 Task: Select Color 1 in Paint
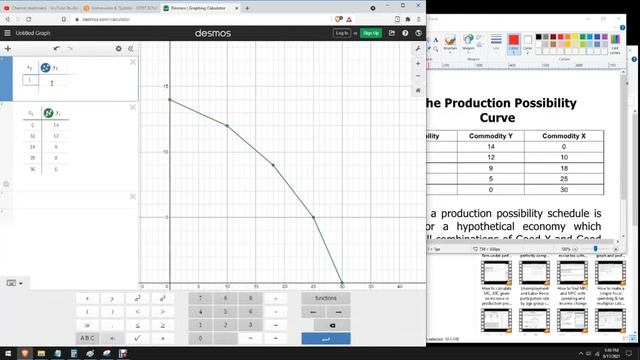tap(514, 44)
